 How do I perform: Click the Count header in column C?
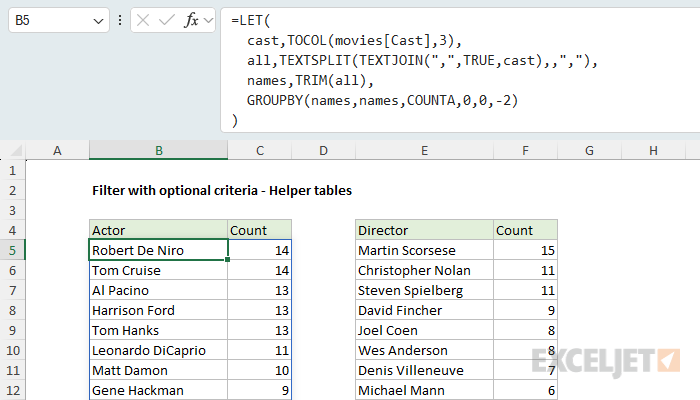[x=260, y=230]
